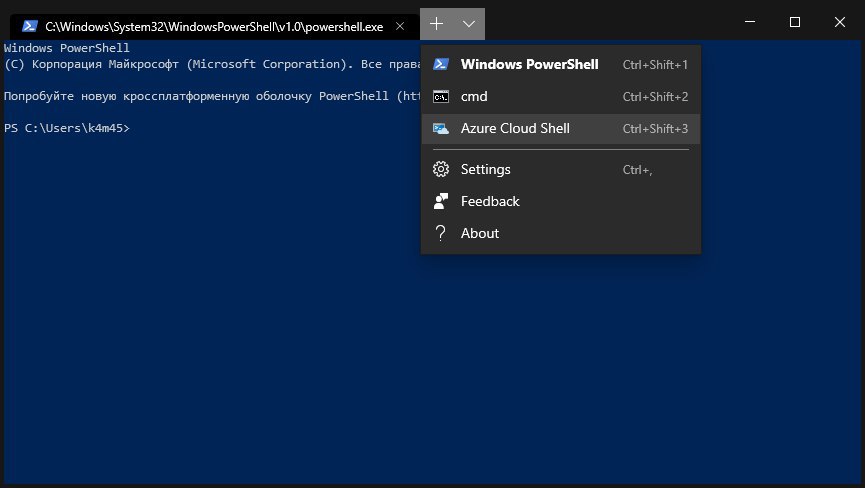Click the Feedback person icon

tap(441, 201)
